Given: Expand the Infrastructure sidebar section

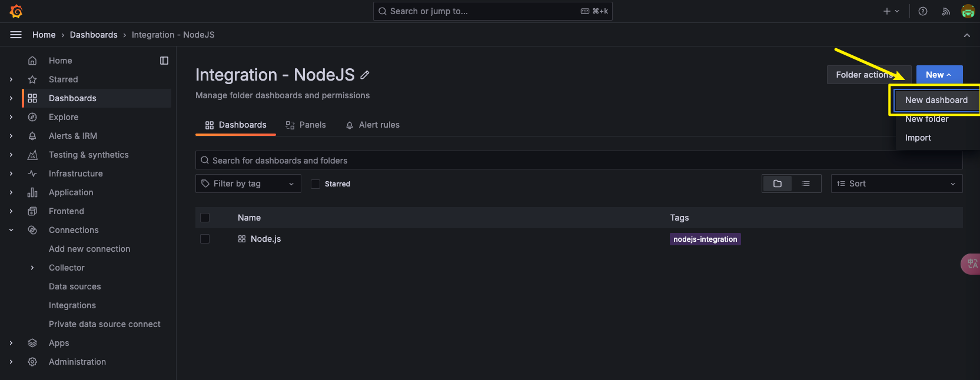Looking at the screenshot, I should 11,174.
